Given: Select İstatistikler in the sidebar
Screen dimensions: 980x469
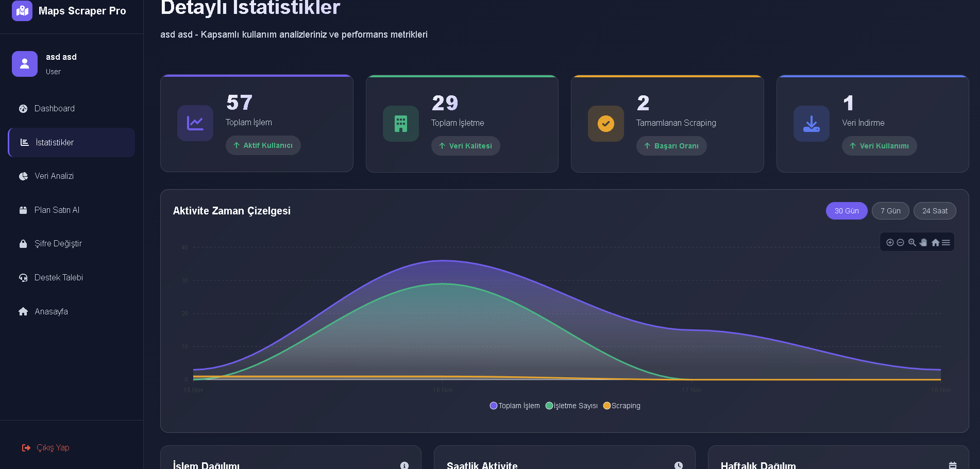Looking at the screenshot, I should 72,142.
